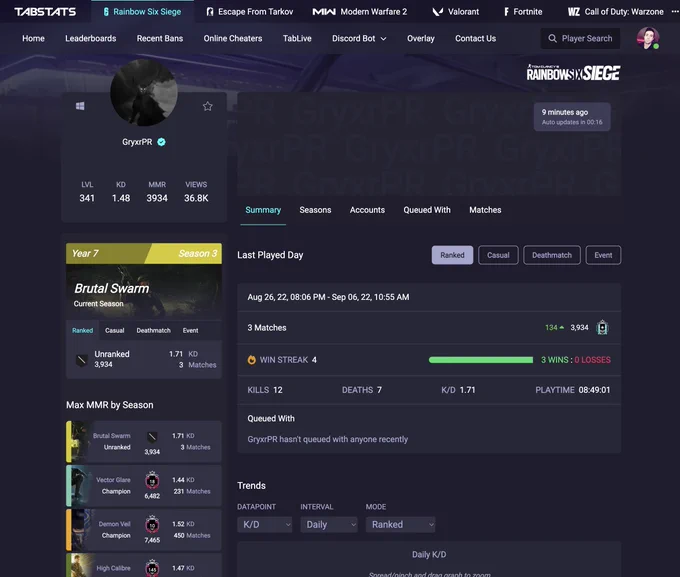The width and height of the screenshot is (680, 577).
Task: Open the Vector Glare season row
Action: click(x=144, y=486)
